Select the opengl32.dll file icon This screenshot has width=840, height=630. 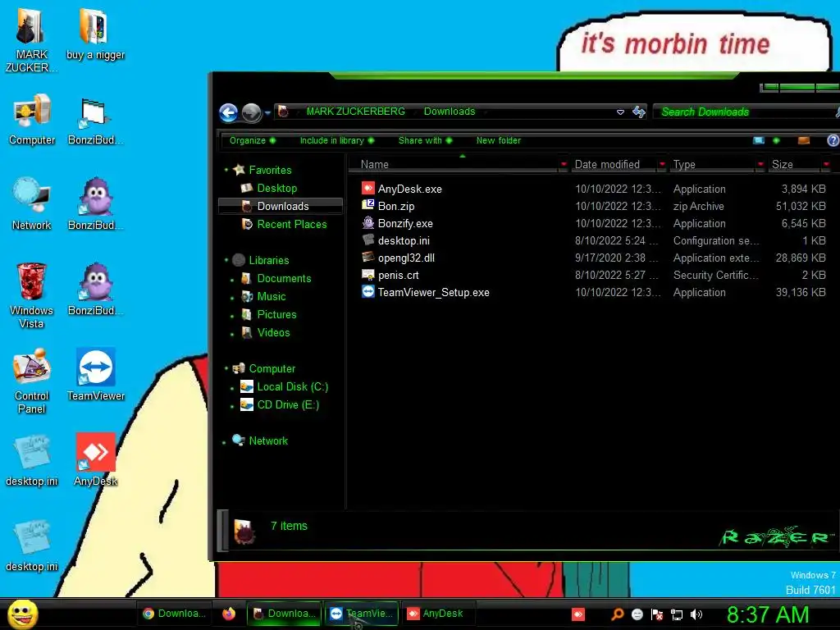pyautogui.click(x=368, y=258)
